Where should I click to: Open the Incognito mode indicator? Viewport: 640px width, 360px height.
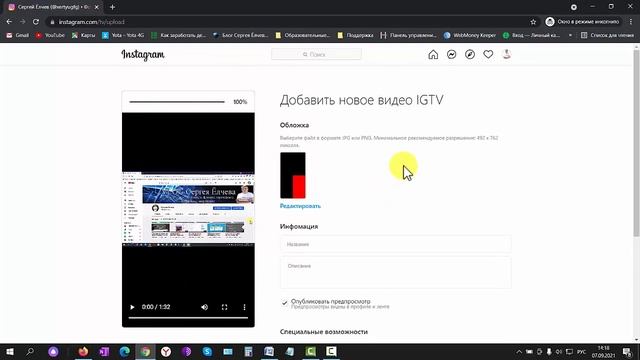click(x=582, y=22)
